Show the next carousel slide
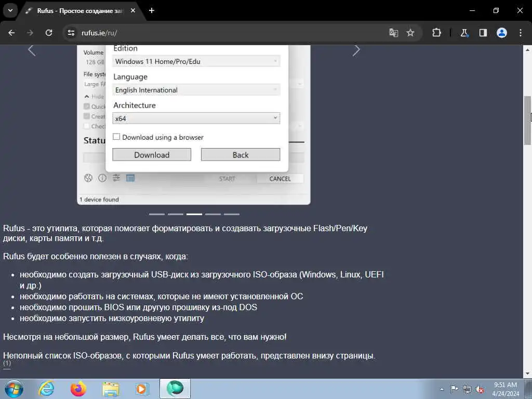The width and height of the screenshot is (532, 399). click(356, 50)
